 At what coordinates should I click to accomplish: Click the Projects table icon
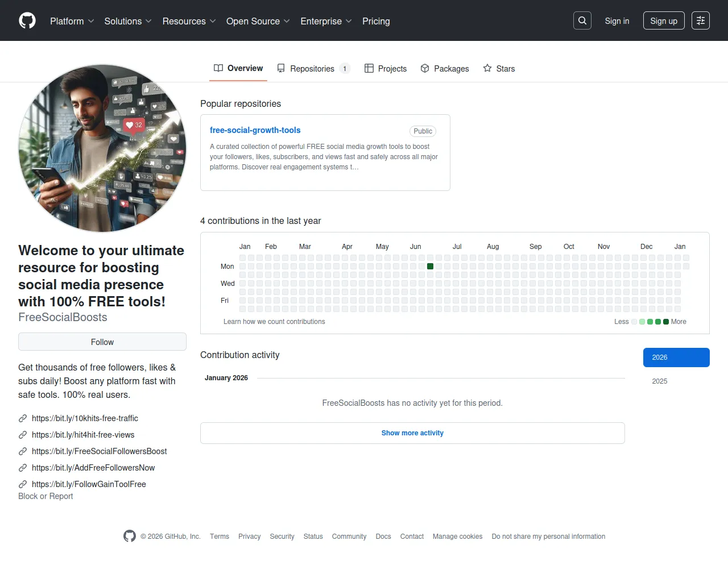point(369,68)
